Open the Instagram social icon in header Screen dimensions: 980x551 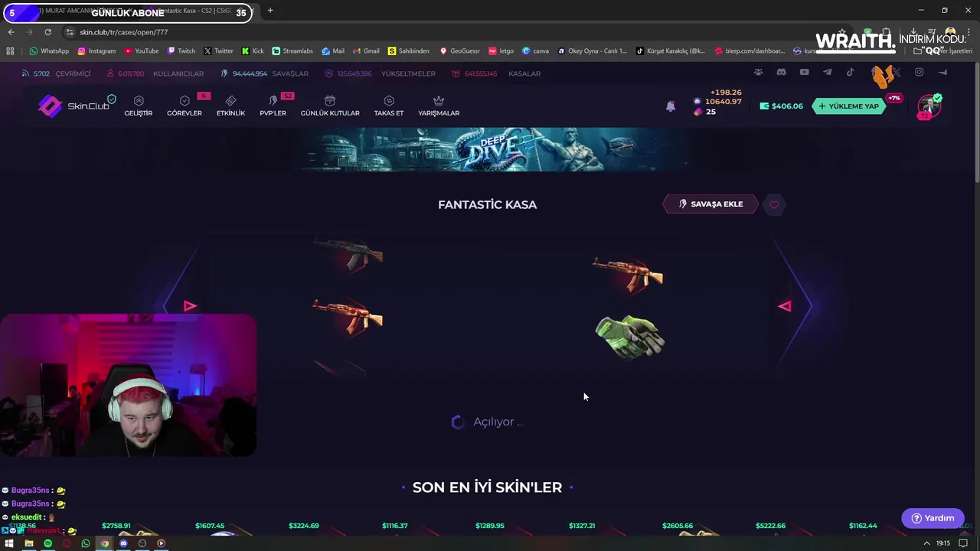[919, 73]
